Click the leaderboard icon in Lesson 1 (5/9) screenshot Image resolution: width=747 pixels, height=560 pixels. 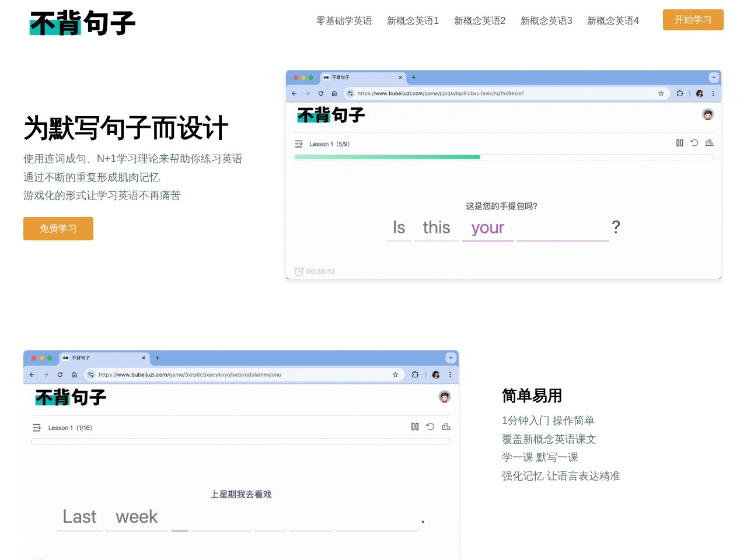709,143
